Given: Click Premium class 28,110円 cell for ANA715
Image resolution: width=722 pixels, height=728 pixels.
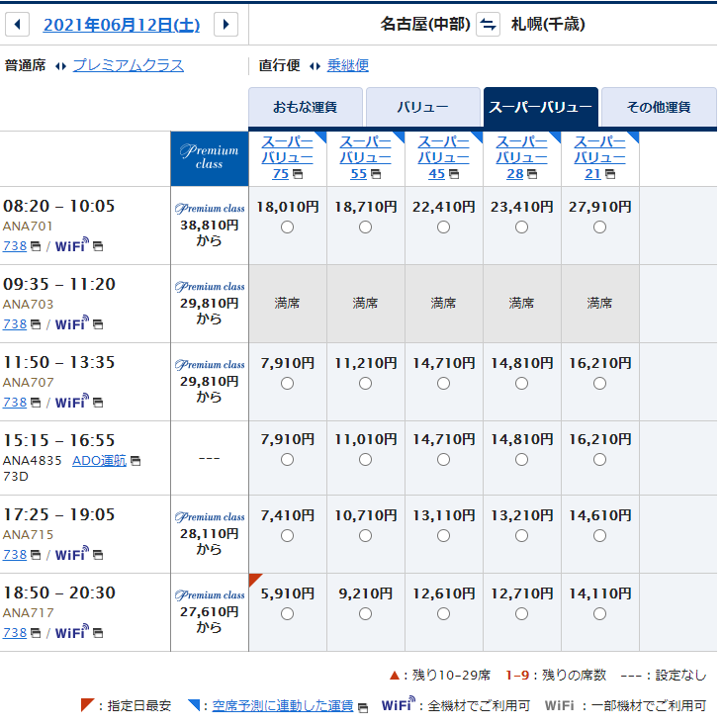Looking at the screenshot, I should [210, 534].
